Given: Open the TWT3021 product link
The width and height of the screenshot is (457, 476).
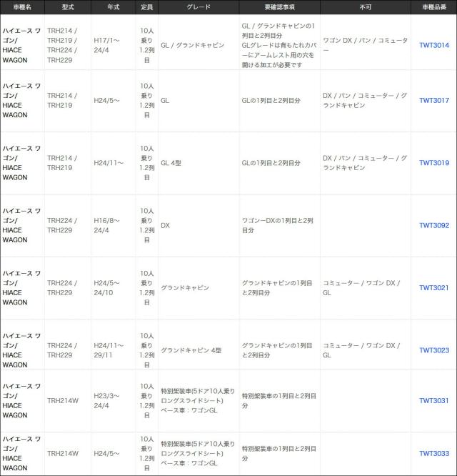Looking at the screenshot, I should 433,288.
